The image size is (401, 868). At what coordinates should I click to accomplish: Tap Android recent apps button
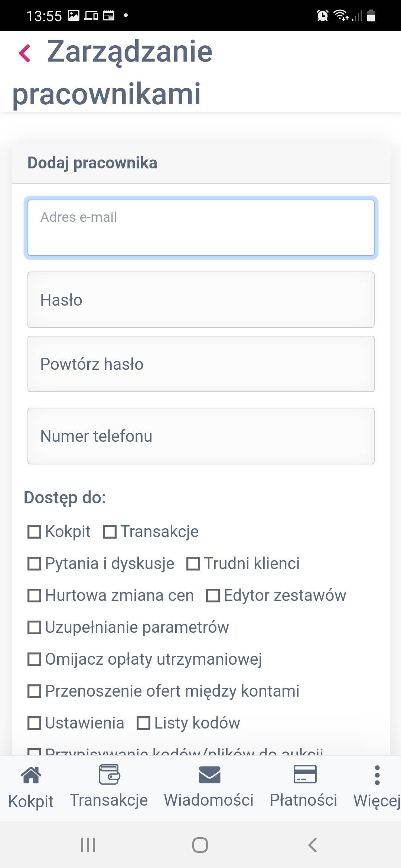click(x=88, y=845)
